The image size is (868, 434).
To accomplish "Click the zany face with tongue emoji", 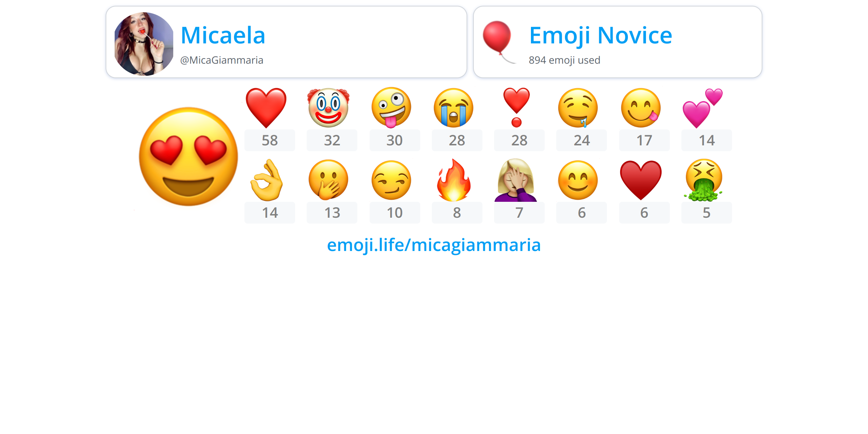I will click(391, 107).
